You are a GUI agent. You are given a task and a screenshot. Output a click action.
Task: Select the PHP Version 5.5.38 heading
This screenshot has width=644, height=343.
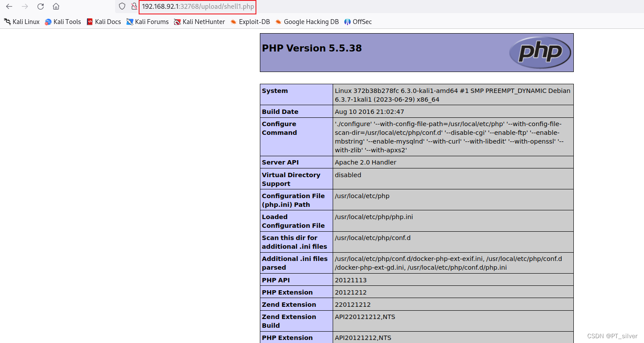[312, 48]
